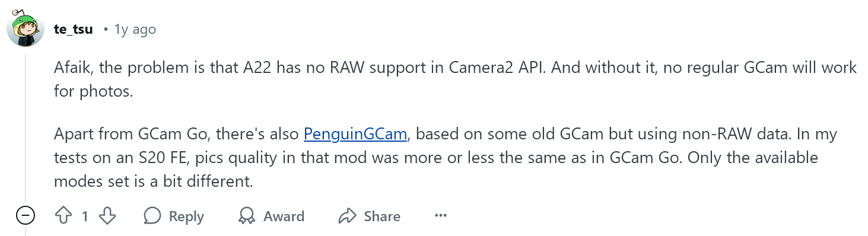
Task: Click the Award ribbon icon
Action: (247, 216)
